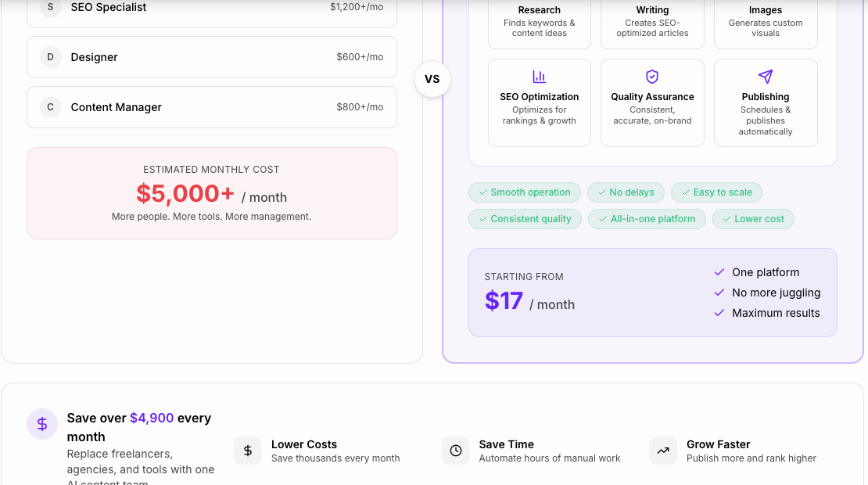Select the Easy to scale pill

[717, 192]
